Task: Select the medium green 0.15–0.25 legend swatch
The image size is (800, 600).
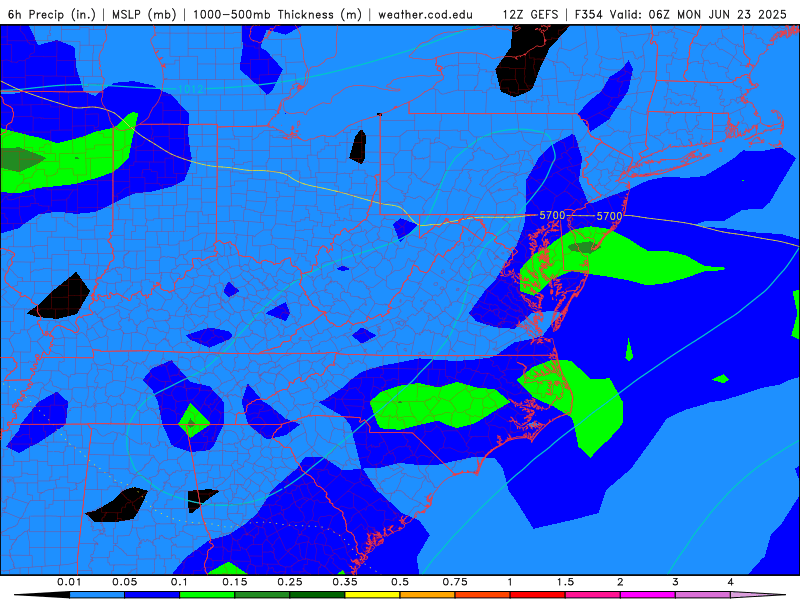Action: (262, 595)
